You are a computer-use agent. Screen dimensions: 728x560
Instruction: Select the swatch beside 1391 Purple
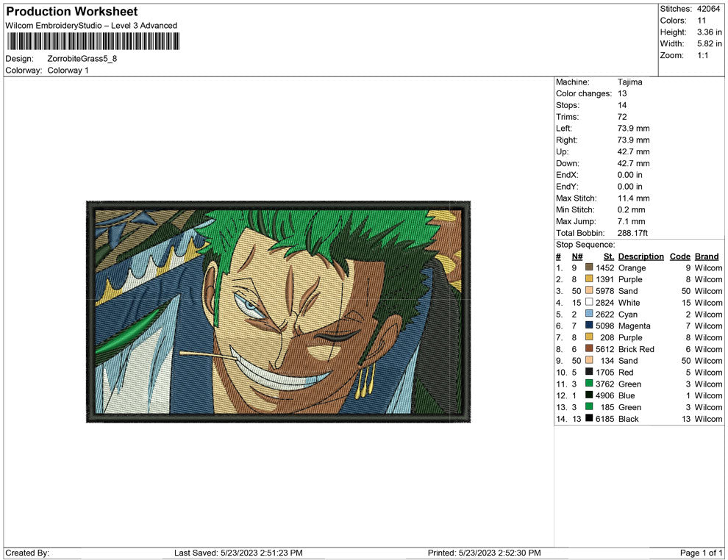[x=589, y=279]
